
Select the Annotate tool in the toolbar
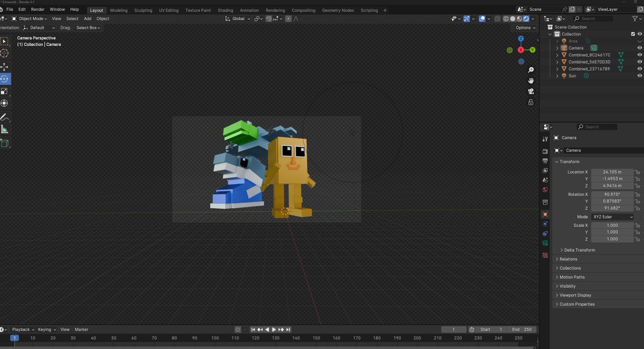pos(4,117)
